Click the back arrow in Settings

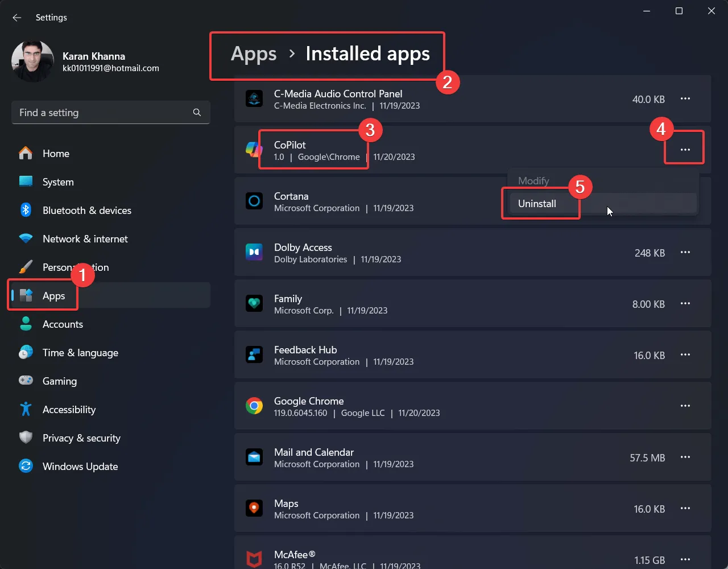[17, 18]
